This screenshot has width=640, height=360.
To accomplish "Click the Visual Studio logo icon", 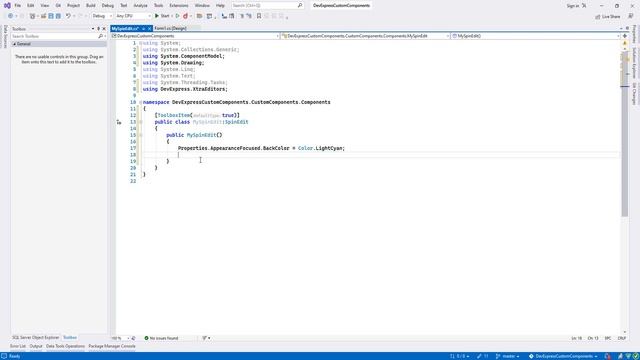I will point(7,5).
